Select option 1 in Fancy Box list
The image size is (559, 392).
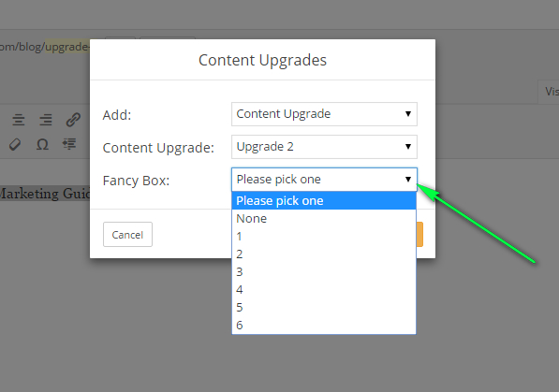coord(324,237)
